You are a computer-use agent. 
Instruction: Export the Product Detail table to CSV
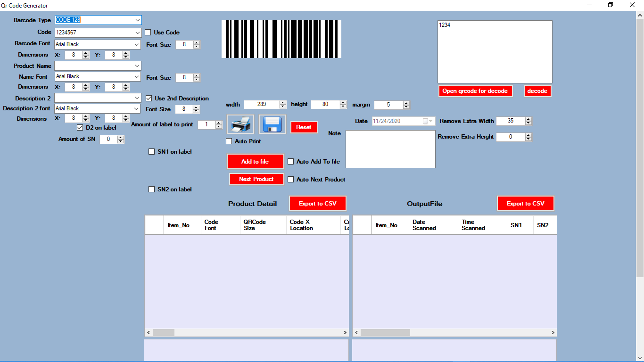click(x=317, y=203)
